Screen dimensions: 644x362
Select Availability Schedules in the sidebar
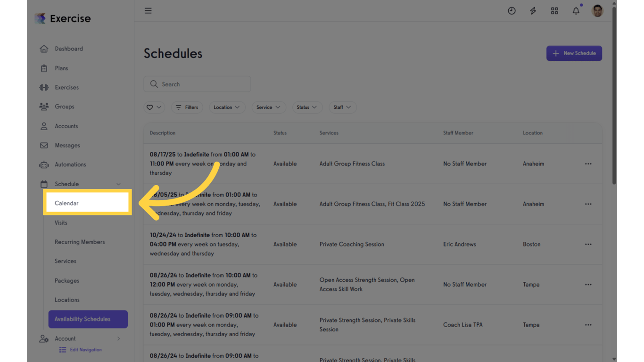pyautogui.click(x=88, y=319)
